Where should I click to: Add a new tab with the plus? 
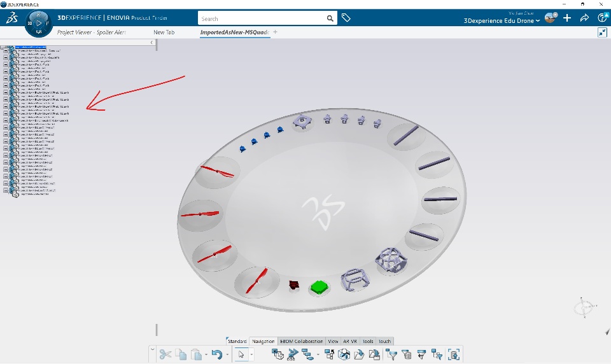pos(275,32)
